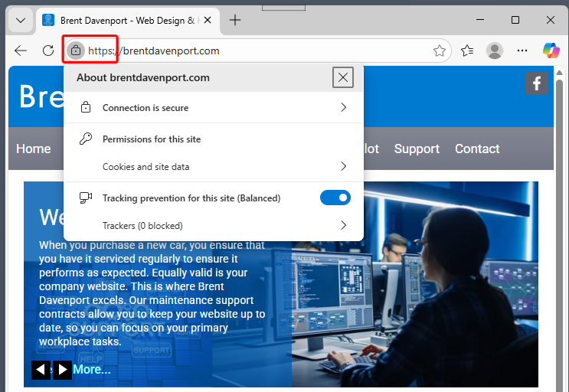This screenshot has height=392, width=569.
Task: Click the More... link in banner
Action: [91, 369]
